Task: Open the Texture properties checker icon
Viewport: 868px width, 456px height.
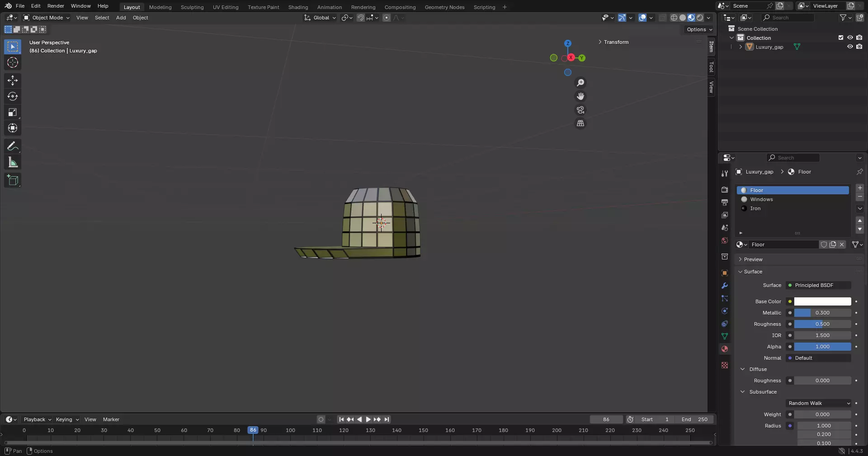Action: tap(725, 365)
